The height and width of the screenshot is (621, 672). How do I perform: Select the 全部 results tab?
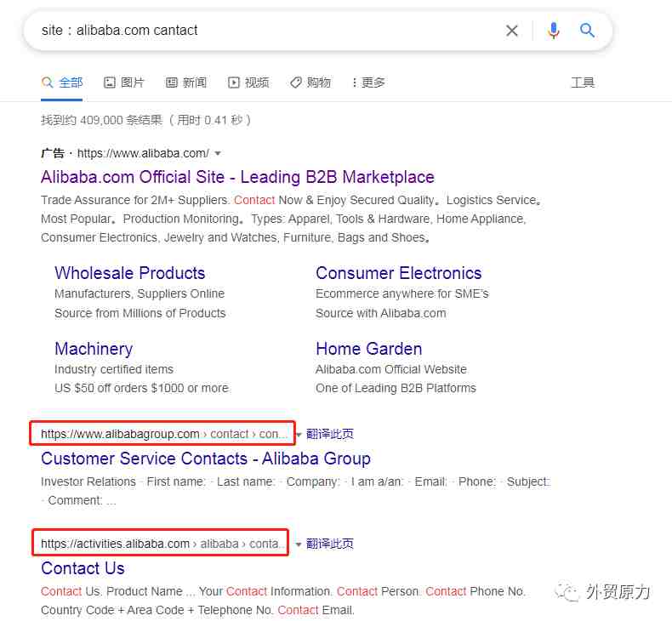click(62, 83)
